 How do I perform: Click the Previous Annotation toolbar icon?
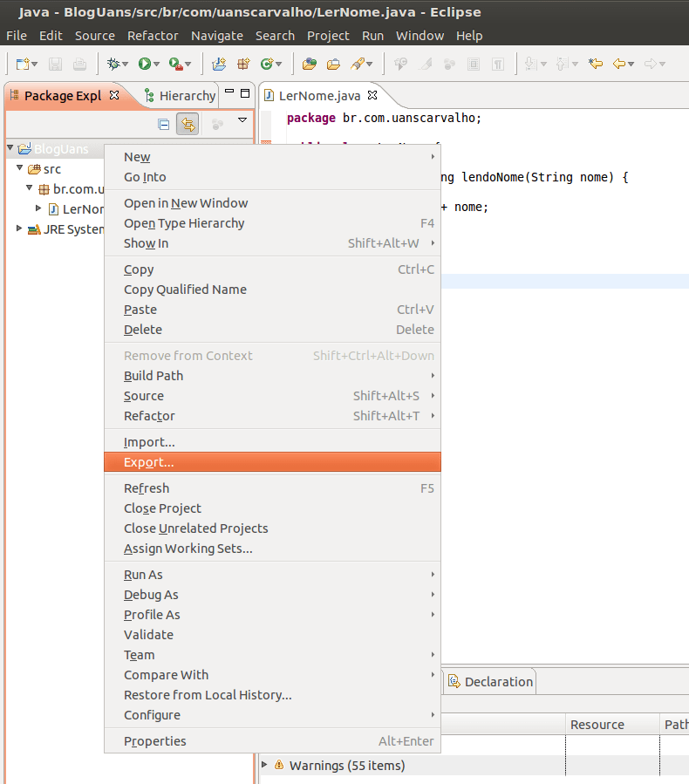pyautogui.click(x=562, y=64)
